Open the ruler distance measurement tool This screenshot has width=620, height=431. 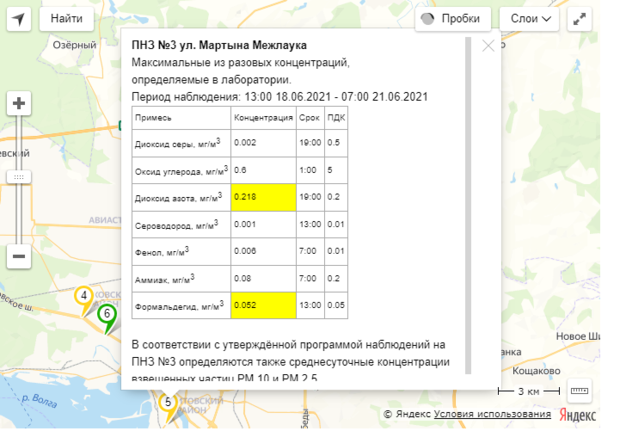pos(580,390)
